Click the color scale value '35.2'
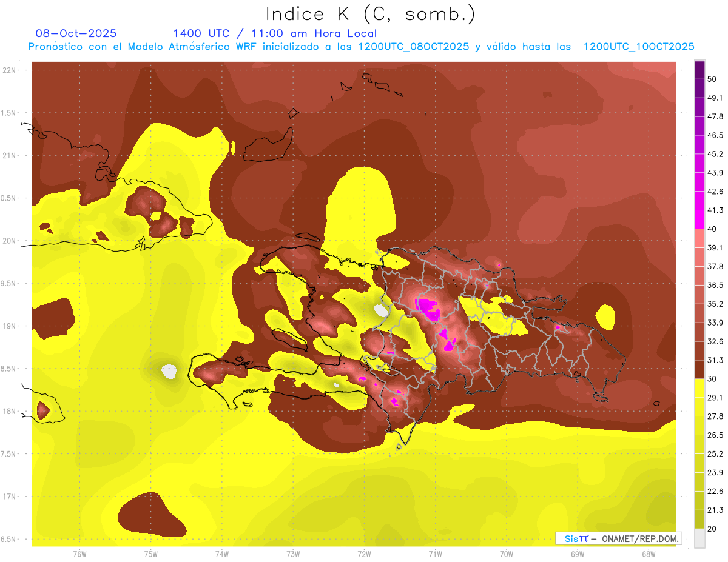Image resolution: width=728 pixels, height=562 pixels. pyautogui.click(x=715, y=304)
